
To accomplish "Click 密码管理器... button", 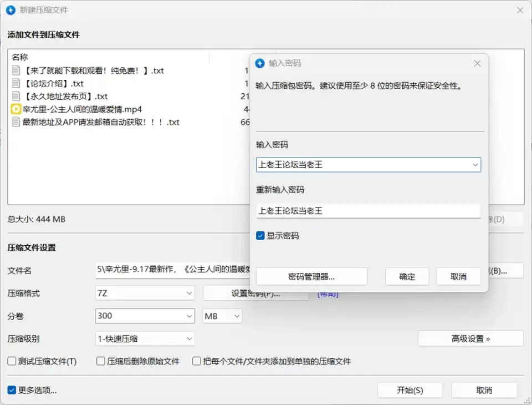I will click(311, 277).
